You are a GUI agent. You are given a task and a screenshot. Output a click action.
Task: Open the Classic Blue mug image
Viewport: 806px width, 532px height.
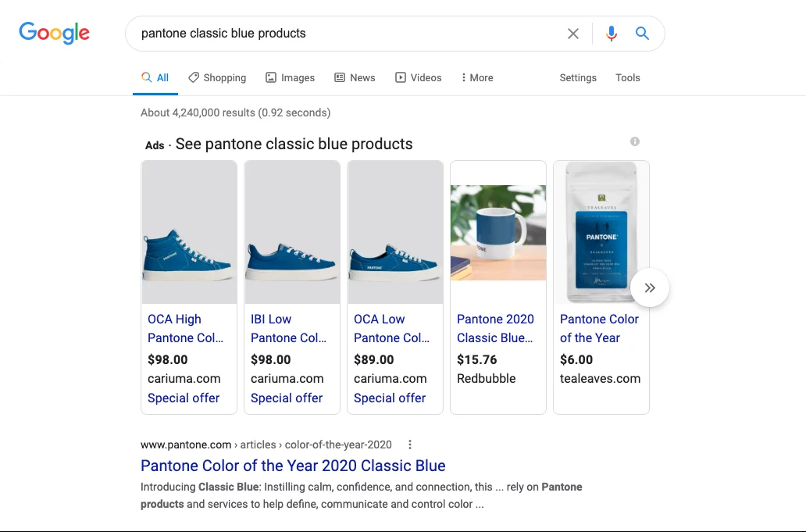(498, 232)
